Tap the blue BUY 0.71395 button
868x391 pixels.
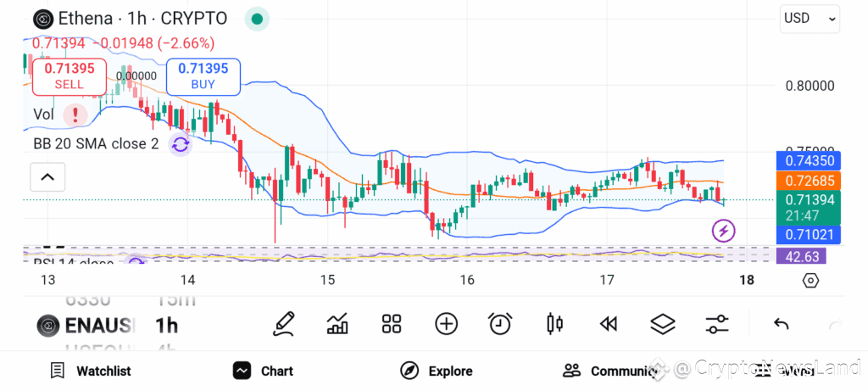203,76
